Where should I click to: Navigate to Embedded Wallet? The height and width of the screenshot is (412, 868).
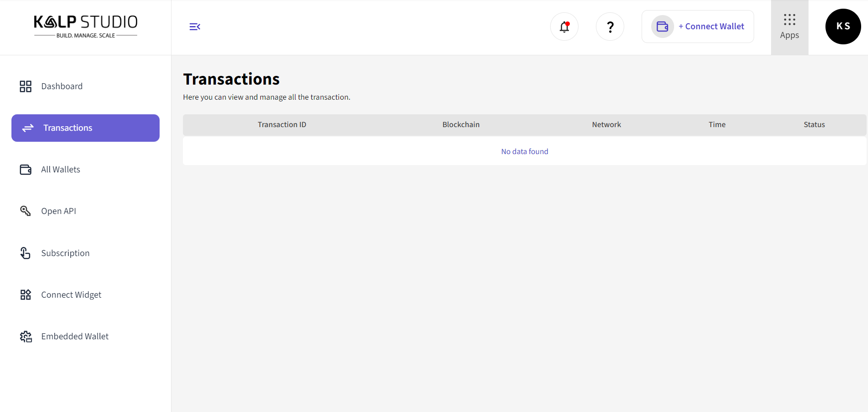tap(75, 337)
